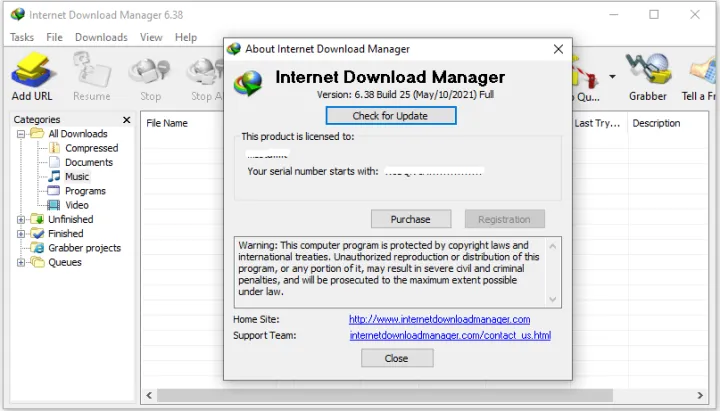The image size is (720, 411).
Task: Click the IDM logo in About dialog
Action: 248,83
